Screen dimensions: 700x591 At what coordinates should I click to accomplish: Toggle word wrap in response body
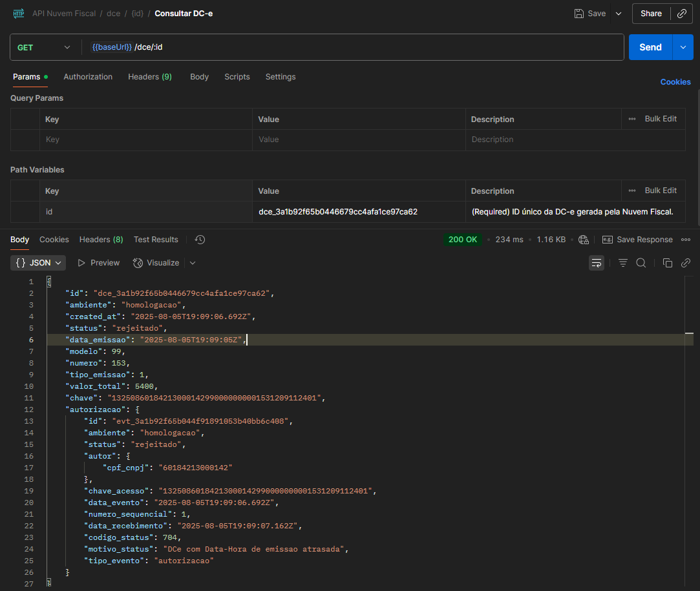point(596,263)
